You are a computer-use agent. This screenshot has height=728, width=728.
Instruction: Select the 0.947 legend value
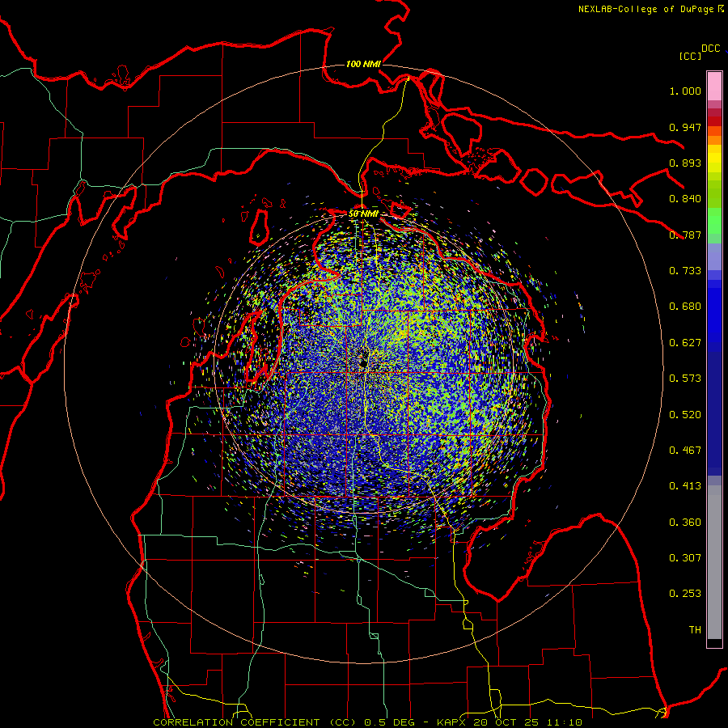(x=685, y=127)
